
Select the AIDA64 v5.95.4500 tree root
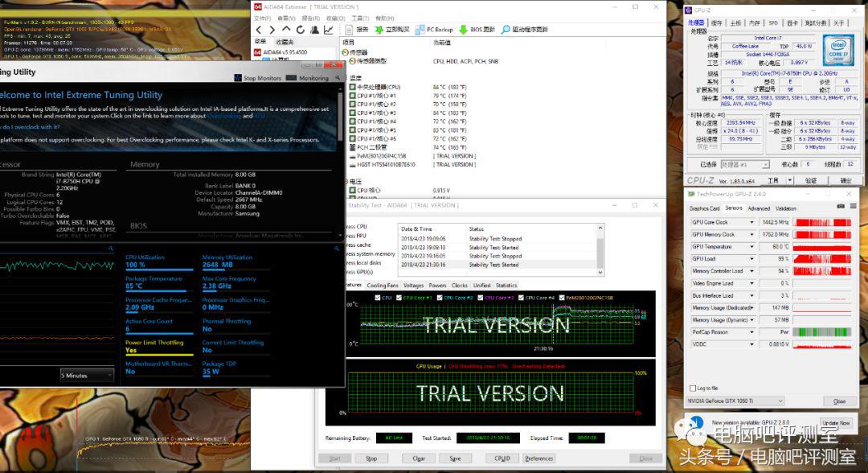280,52
